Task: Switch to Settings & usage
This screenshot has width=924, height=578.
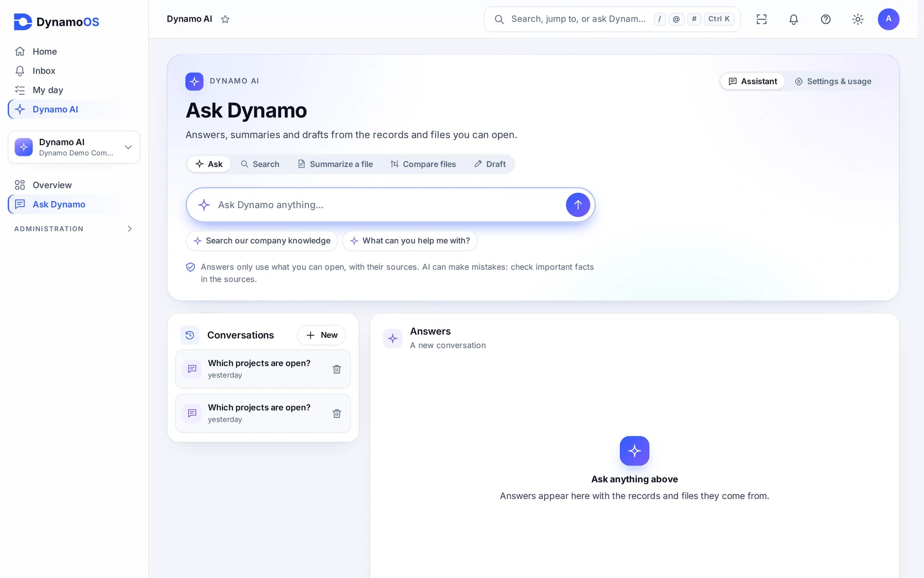Action: pyautogui.click(x=833, y=81)
